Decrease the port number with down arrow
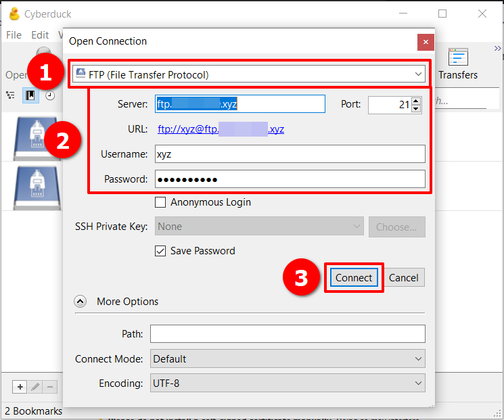504x420 pixels. 416,109
